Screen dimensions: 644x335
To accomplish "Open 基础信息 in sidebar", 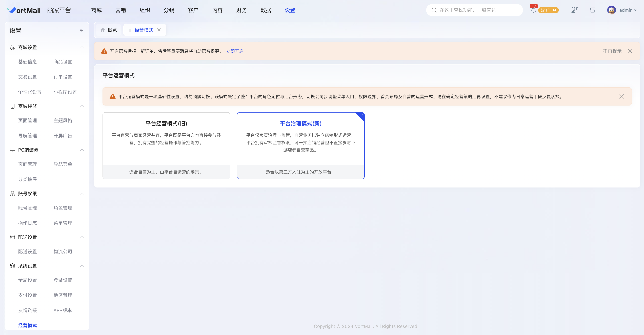I will point(28,62).
